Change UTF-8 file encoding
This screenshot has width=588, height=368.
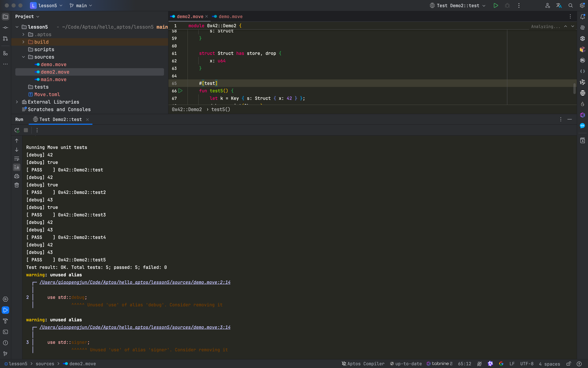[x=527, y=364]
